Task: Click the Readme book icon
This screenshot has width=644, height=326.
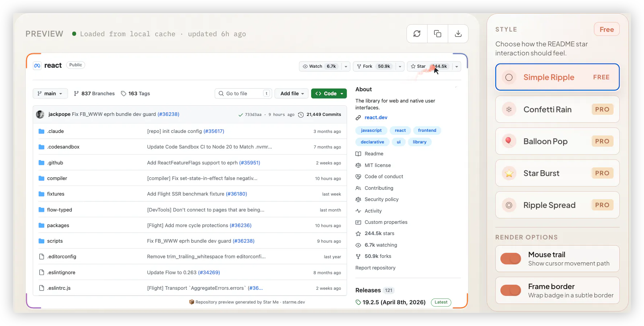Action: click(358, 154)
